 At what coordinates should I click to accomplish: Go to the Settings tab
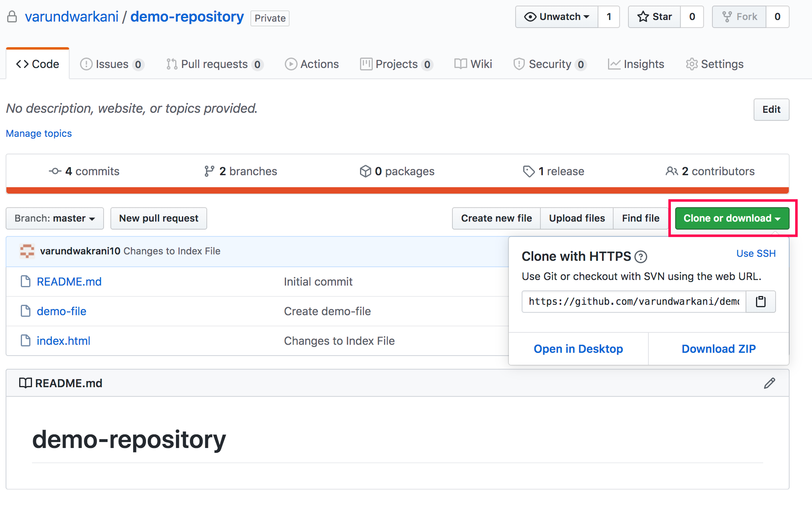pyautogui.click(x=714, y=64)
